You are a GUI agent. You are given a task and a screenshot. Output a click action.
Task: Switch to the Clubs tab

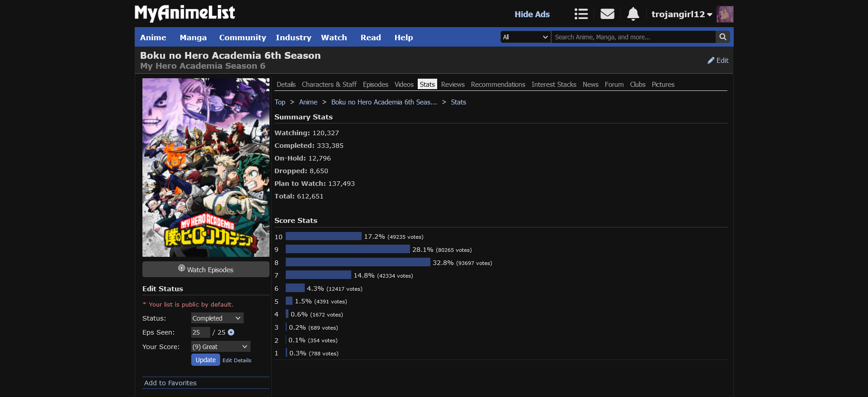pyautogui.click(x=637, y=85)
